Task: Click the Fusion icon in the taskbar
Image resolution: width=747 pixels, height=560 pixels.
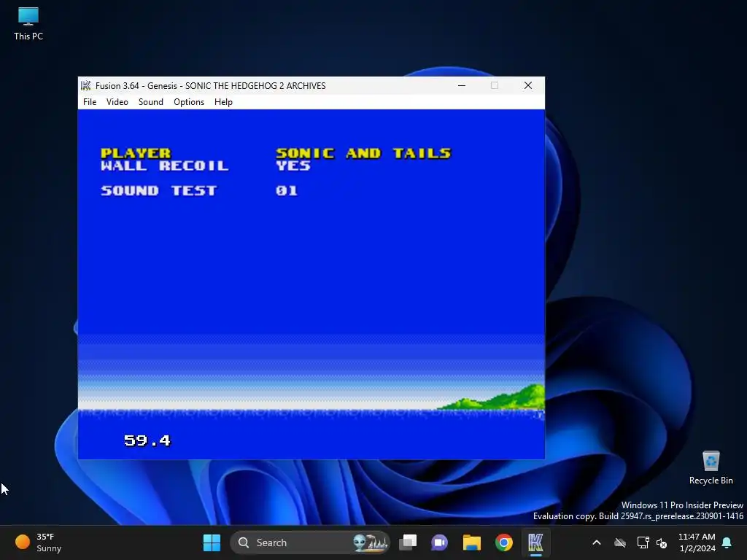Action: pyautogui.click(x=535, y=542)
